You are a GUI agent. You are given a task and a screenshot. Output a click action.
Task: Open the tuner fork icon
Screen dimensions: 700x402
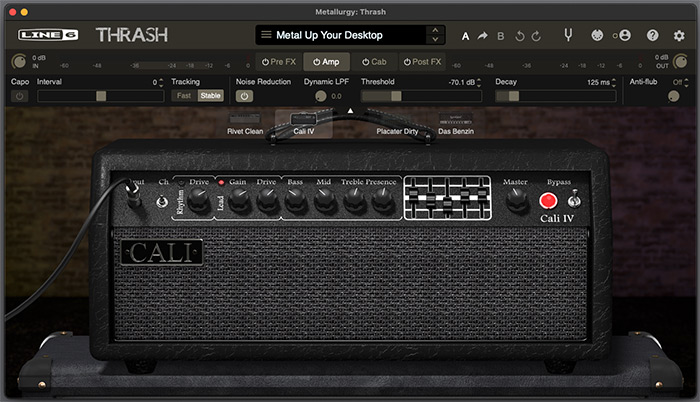pyautogui.click(x=568, y=35)
